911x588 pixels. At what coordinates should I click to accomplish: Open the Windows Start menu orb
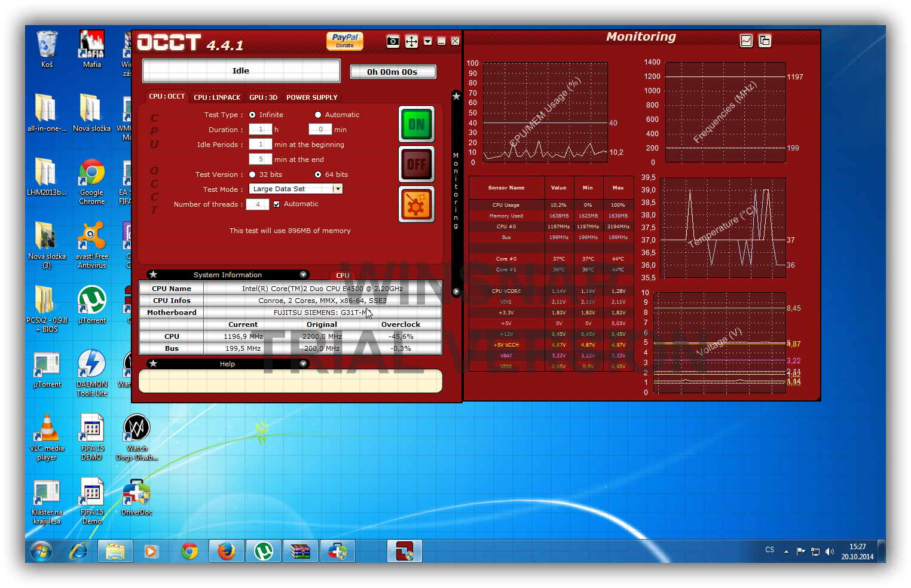(x=41, y=551)
